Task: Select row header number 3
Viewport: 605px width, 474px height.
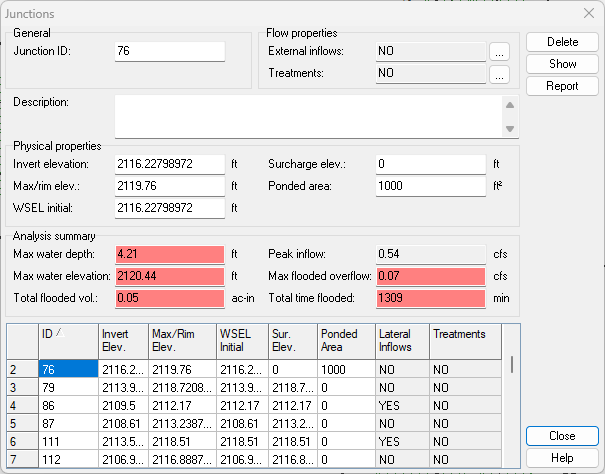Action: [x=22, y=387]
